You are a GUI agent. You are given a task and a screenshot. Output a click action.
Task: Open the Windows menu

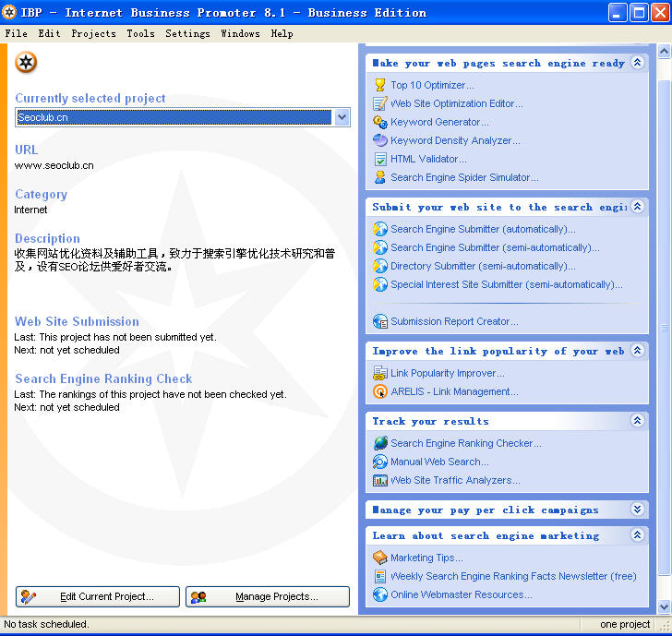pos(240,33)
